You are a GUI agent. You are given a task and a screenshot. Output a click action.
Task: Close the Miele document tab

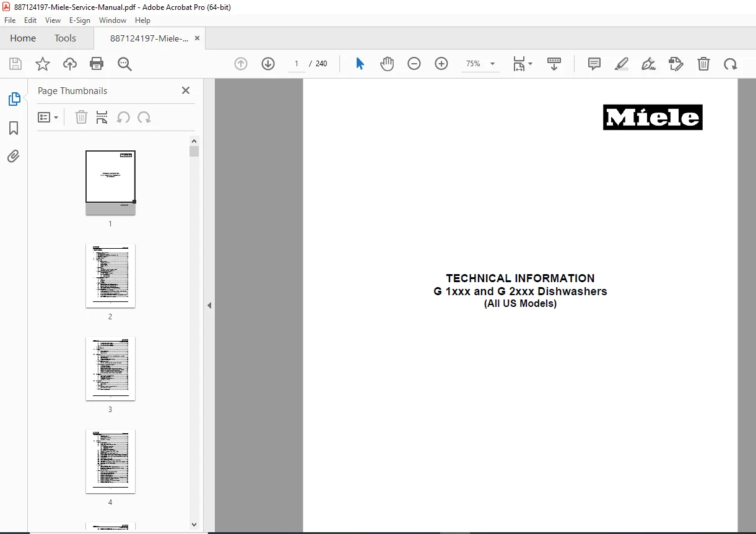coord(198,38)
